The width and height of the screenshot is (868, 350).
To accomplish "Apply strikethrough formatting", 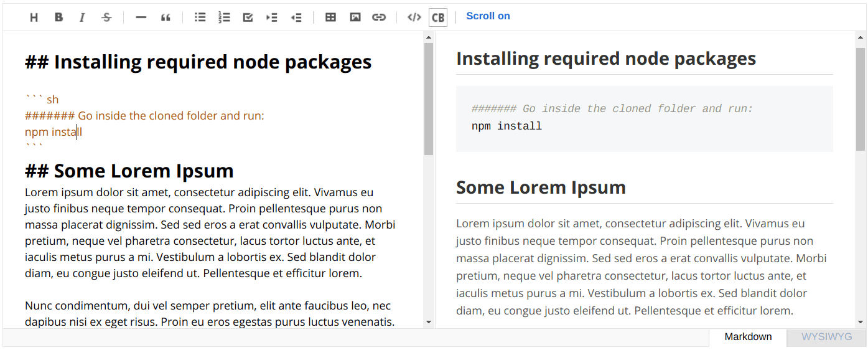I will pyautogui.click(x=106, y=17).
